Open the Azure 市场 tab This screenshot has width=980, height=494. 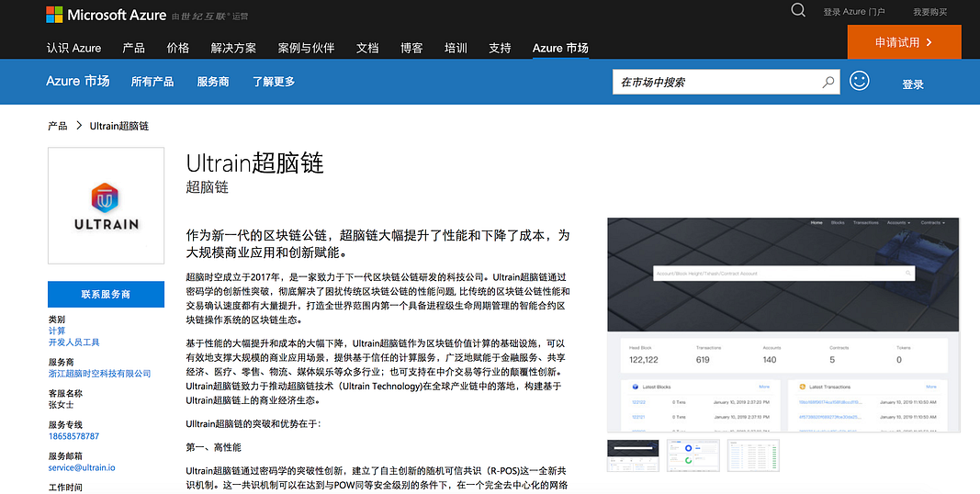[x=560, y=48]
